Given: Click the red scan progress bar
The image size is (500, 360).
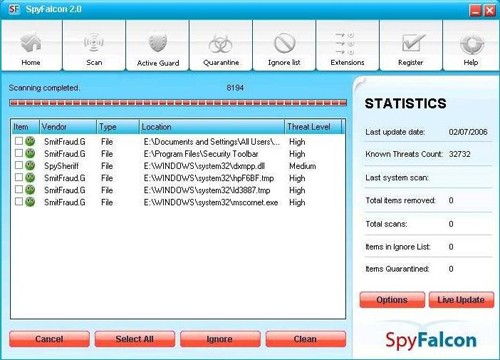Looking at the screenshot, I should (x=178, y=103).
